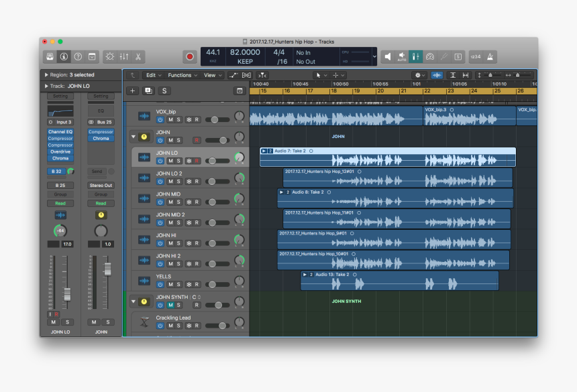The image size is (577, 392).
Task: Open take folder arrow on Audio 13: Take 2
Action: click(305, 275)
